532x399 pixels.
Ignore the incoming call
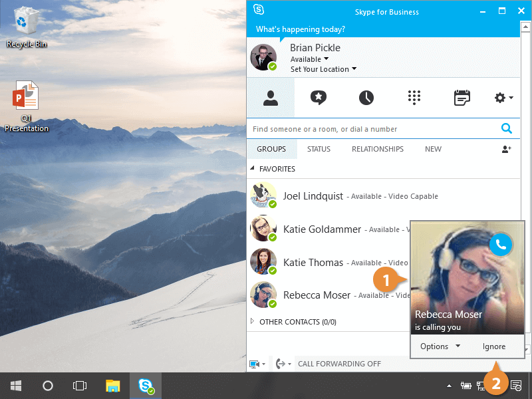494,346
